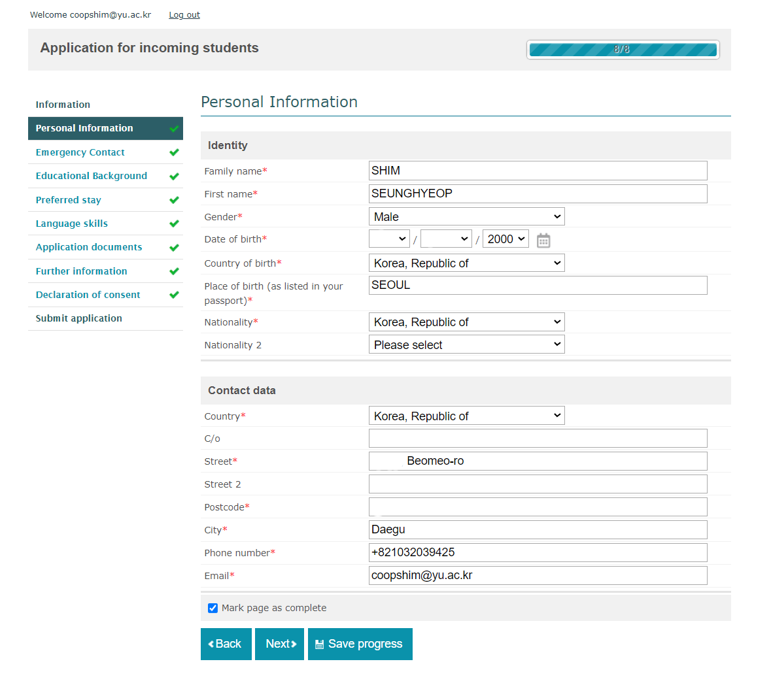This screenshot has width=771, height=700.
Task: Go to Emergency Contact section
Action: [x=80, y=152]
